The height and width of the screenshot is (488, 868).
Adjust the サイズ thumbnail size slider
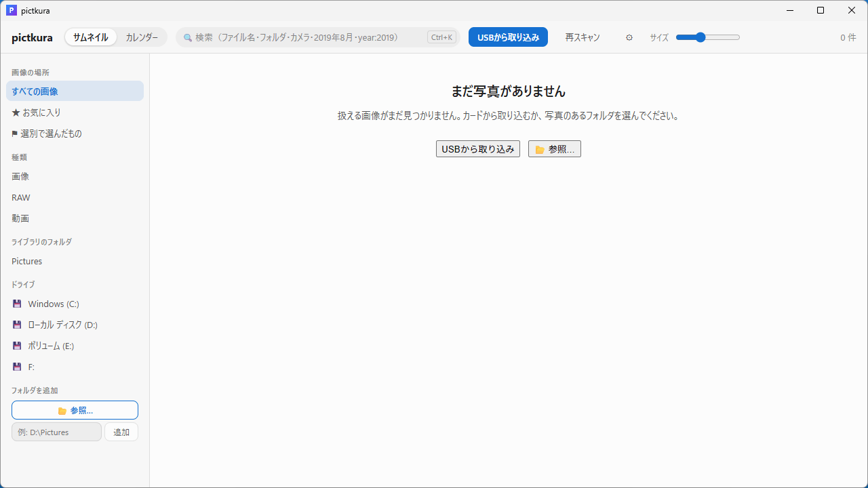coord(708,37)
